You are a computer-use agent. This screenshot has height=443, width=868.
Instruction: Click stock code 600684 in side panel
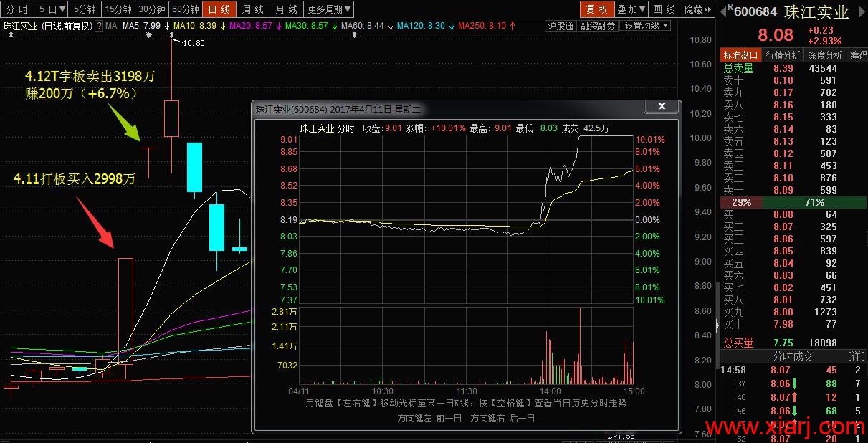click(x=756, y=12)
